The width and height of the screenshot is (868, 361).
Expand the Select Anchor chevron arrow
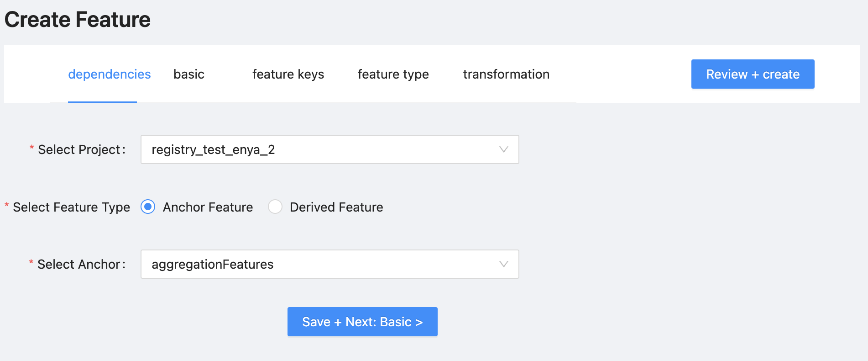point(503,264)
